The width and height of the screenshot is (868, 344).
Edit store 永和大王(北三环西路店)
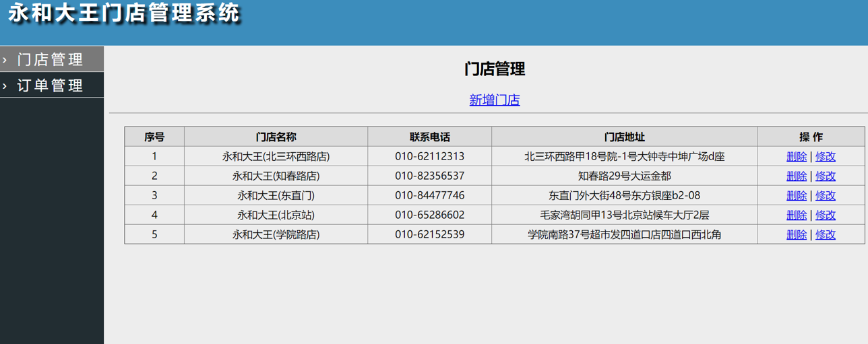pos(826,156)
